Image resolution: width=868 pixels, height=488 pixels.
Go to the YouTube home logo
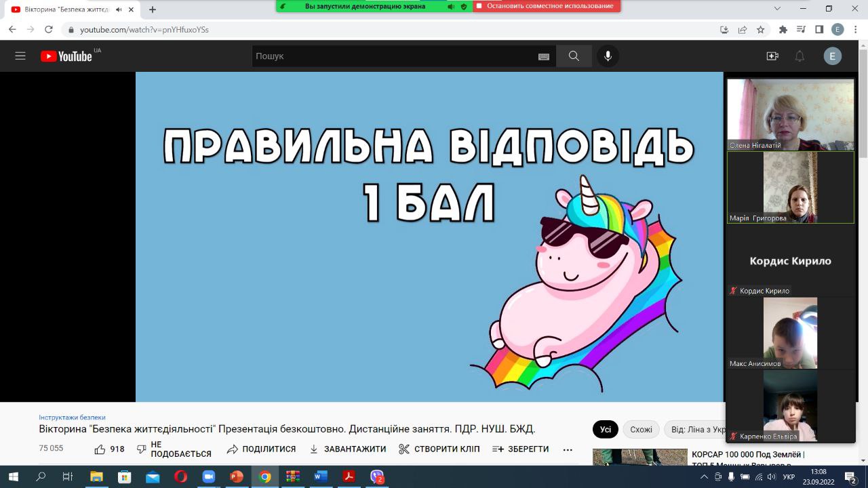click(x=66, y=56)
